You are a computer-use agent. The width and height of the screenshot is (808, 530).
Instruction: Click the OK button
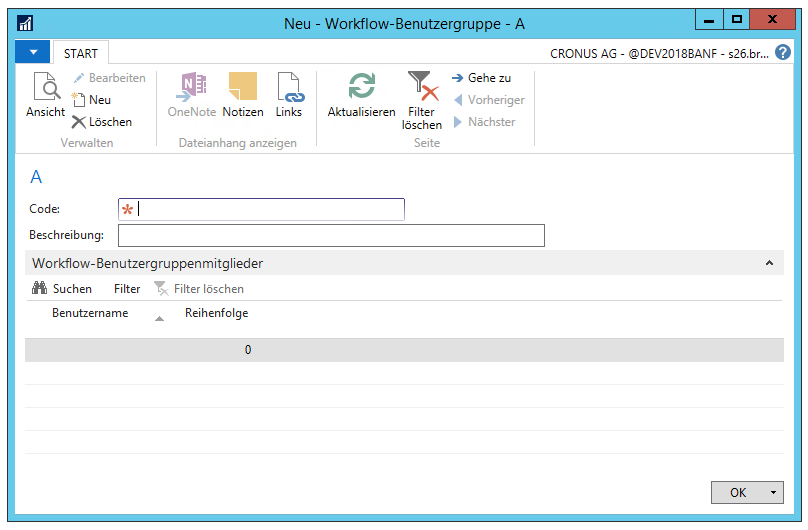(738, 492)
